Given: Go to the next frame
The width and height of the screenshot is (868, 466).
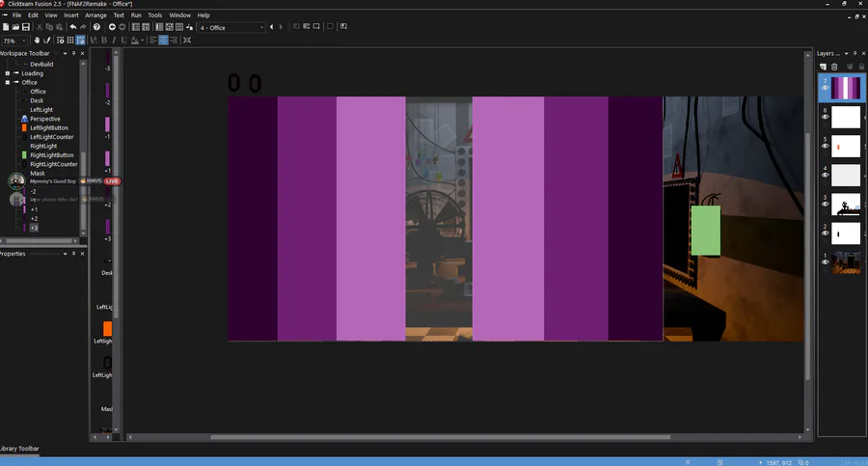Looking at the screenshot, I should click(281, 27).
